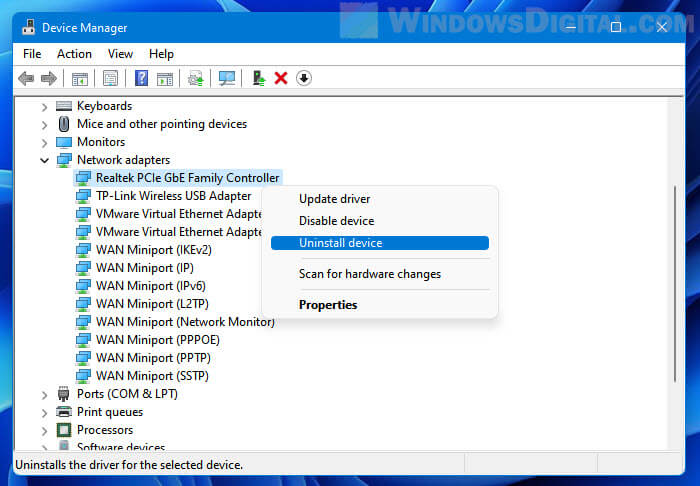Image resolution: width=700 pixels, height=486 pixels.
Task: Click the Network adapters category icon
Action: click(64, 160)
